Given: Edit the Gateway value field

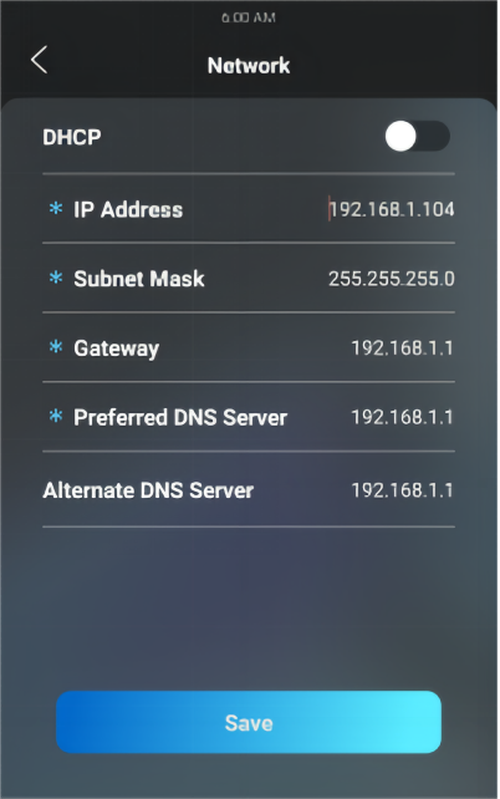Looking at the screenshot, I should 402,348.
